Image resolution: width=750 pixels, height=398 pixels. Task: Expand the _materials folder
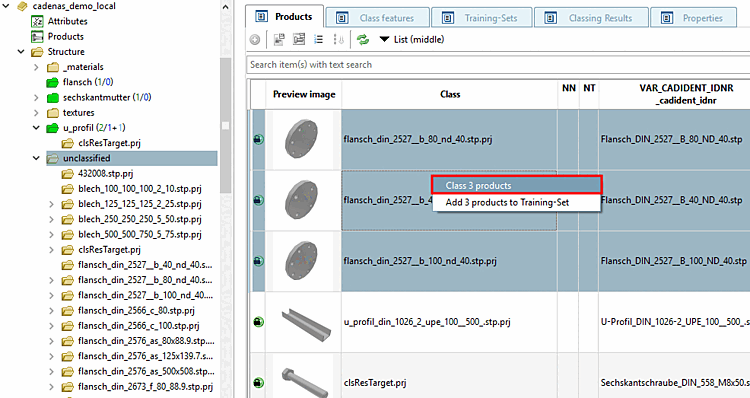[36, 67]
